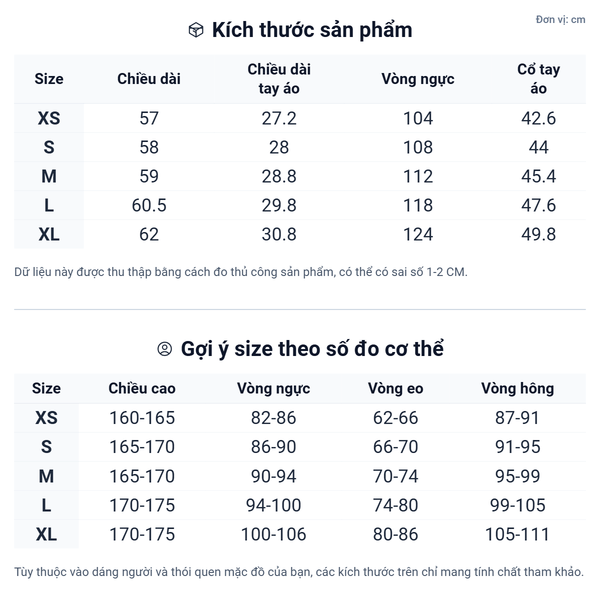This screenshot has height=600, width=600.
Task: Click the 60.5 length value for size L
Action: click(x=149, y=206)
